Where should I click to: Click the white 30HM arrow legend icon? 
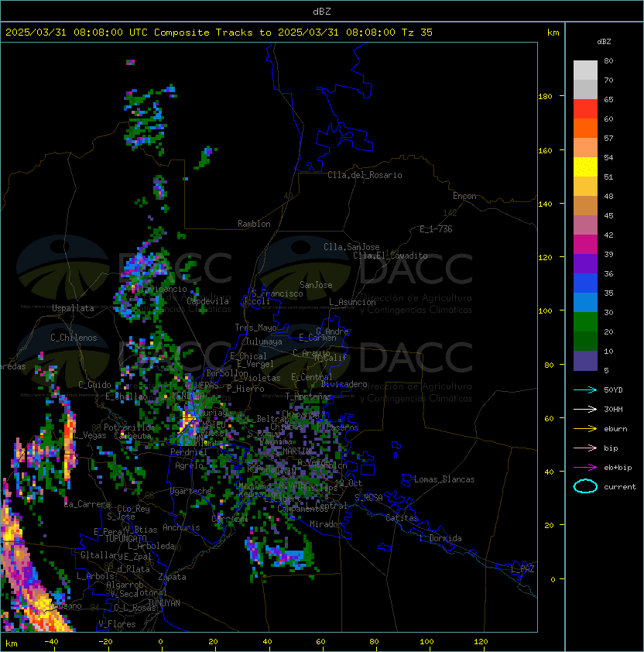585,409
